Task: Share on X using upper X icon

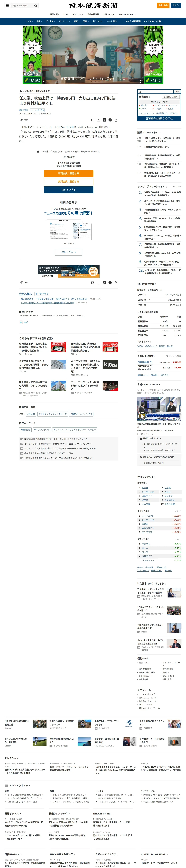Action: (104, 120)
